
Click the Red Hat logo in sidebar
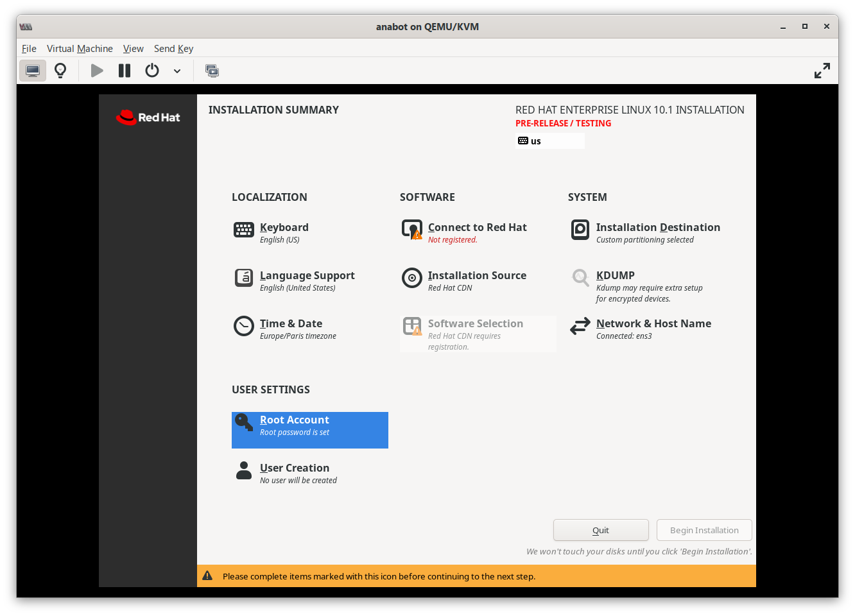[x=148, y=117]
